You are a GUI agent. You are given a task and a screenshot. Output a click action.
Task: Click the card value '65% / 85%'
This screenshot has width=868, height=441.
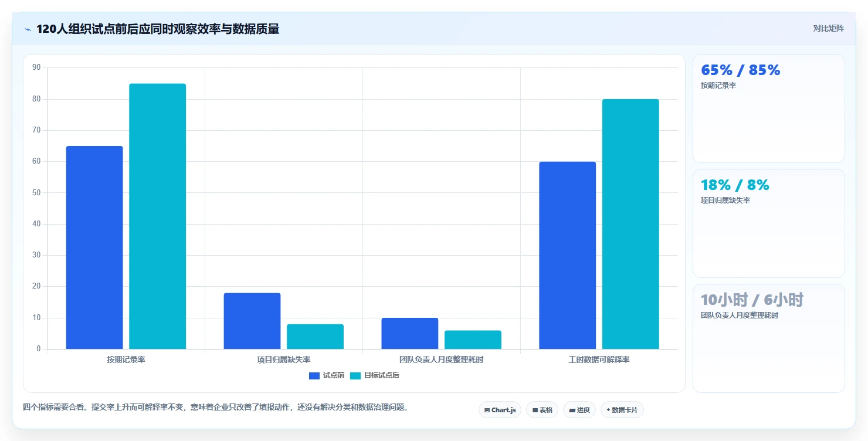pos(741,70)
